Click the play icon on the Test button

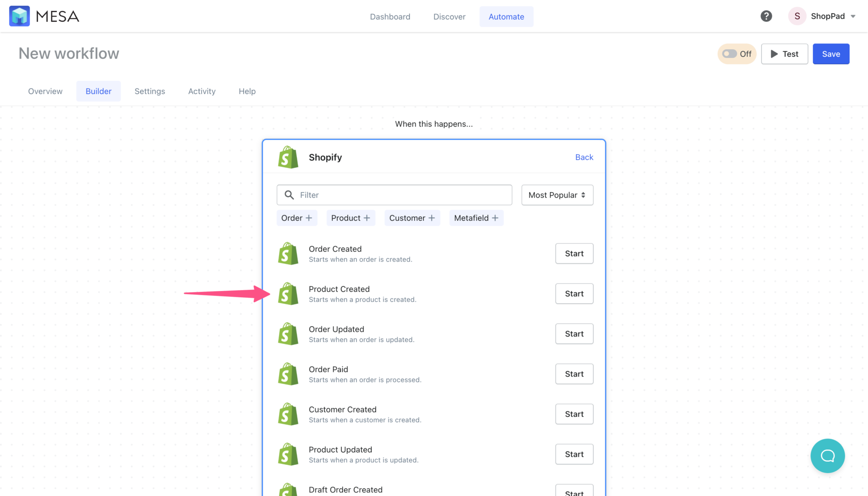(x=774, y=54)
